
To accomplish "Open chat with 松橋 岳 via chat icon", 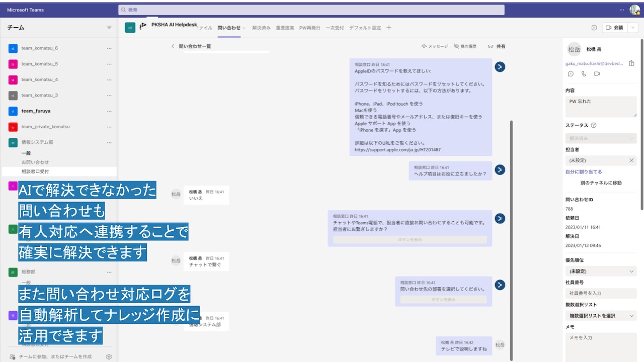I will (571, 73).
